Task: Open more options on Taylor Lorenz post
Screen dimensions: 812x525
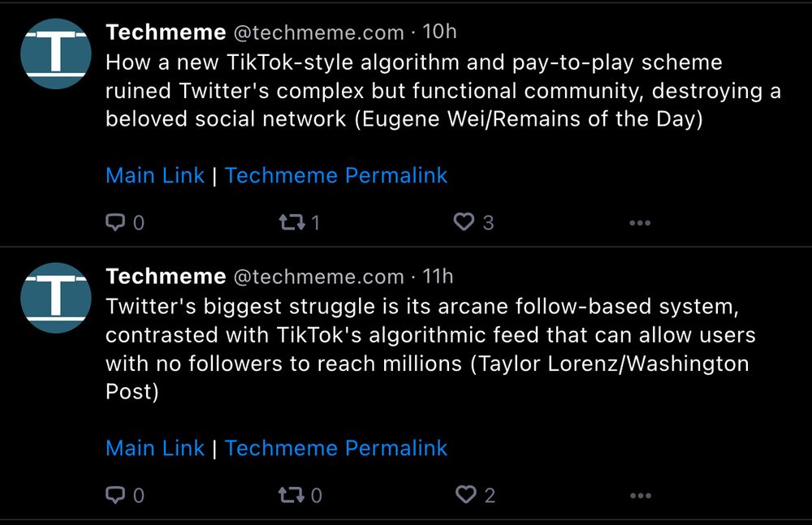Action: click(x=640, y=495)
